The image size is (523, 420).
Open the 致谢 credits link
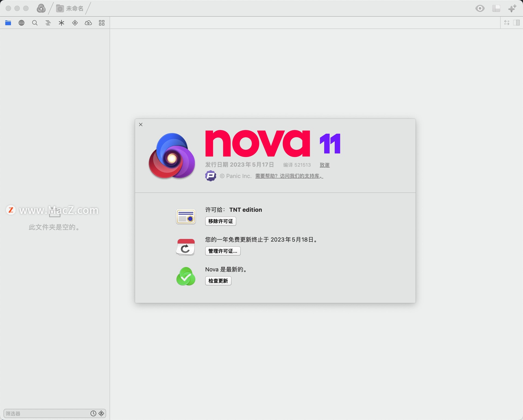324,165
